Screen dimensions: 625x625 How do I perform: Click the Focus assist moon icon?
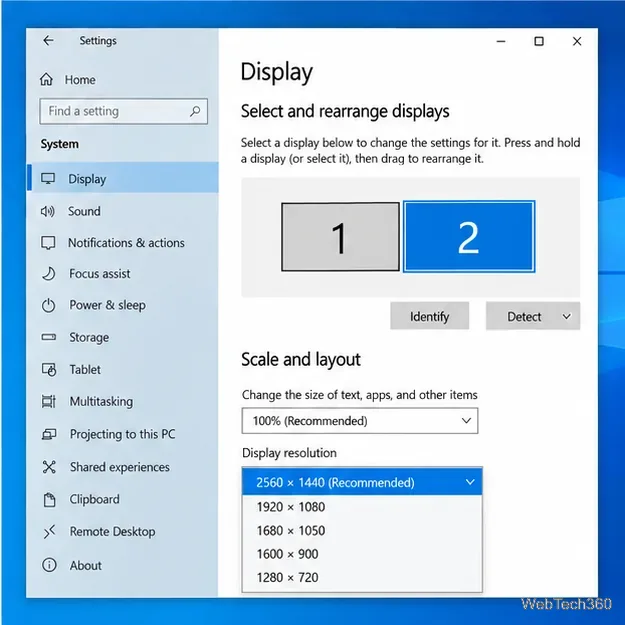(49, 274)
